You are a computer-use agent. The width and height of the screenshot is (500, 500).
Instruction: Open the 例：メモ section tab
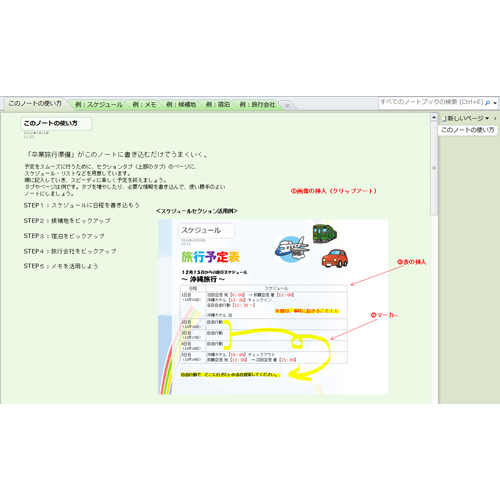[x=144, y=105]
